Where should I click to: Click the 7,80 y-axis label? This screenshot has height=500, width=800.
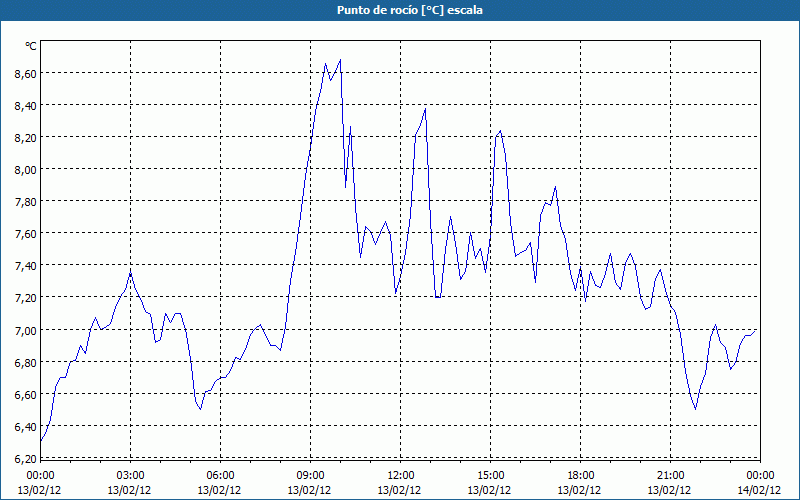(x=26, y=202)
